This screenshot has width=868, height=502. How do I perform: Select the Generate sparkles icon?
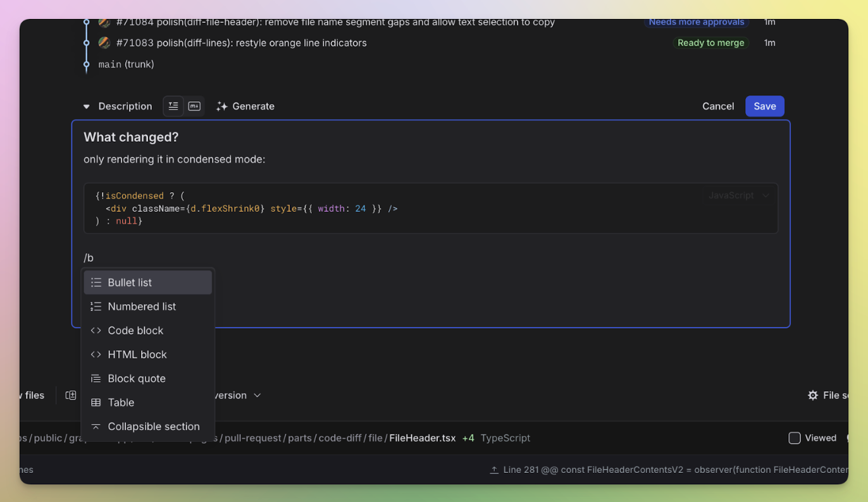click(222, 106)
